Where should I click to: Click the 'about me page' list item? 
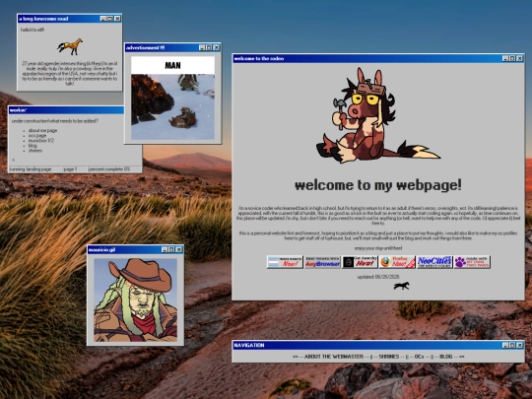click(42, 130)
